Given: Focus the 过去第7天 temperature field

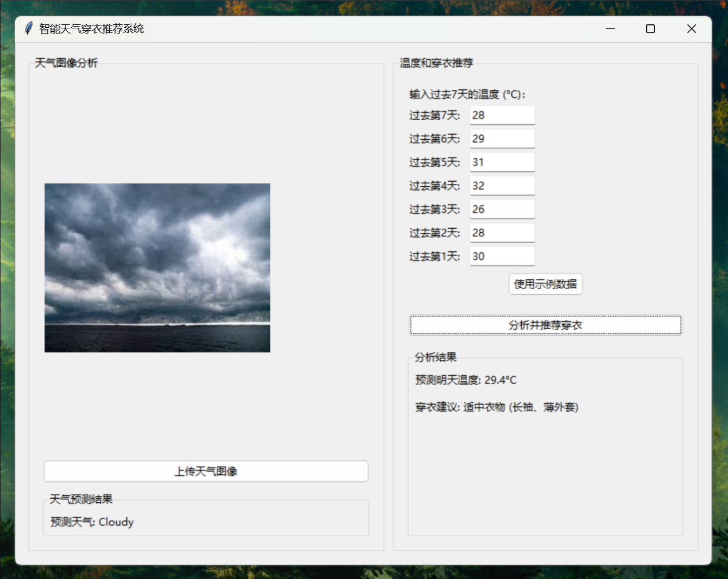Looking at the screenshot, I should point(502,115).
